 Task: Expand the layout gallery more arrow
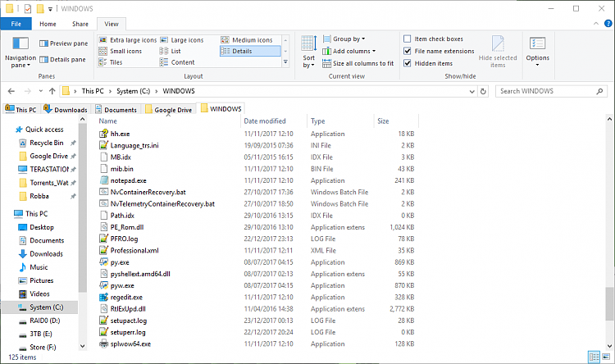point(285,62)
